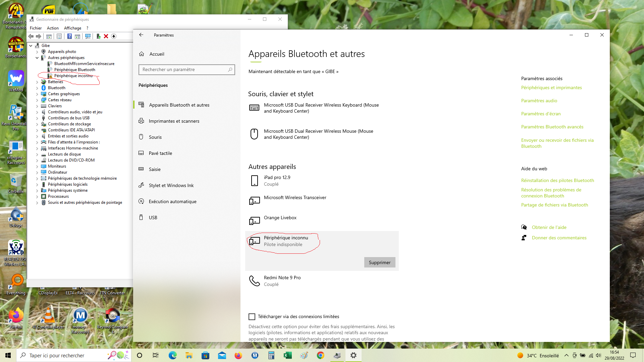
Task: Select Imprimantes et scanners in sidebar
Action: click(186, 121)
